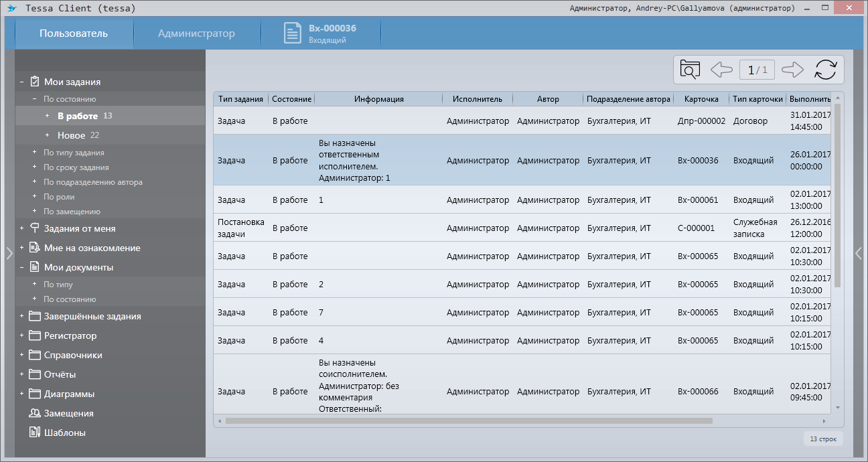This screenshot has height=462, width=868.
Task: Sort by Карточка column header
Action: [x=701, y=99]
